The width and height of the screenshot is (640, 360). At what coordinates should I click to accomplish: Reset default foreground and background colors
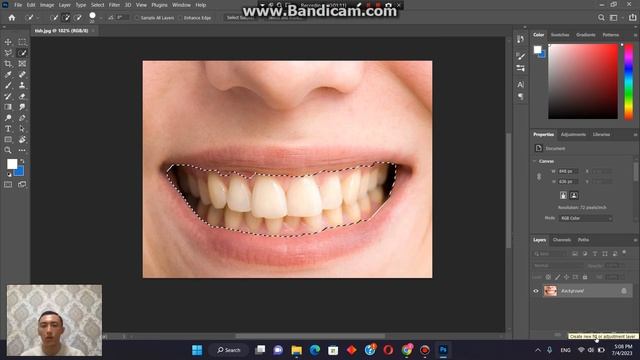(x=9, y=175)
